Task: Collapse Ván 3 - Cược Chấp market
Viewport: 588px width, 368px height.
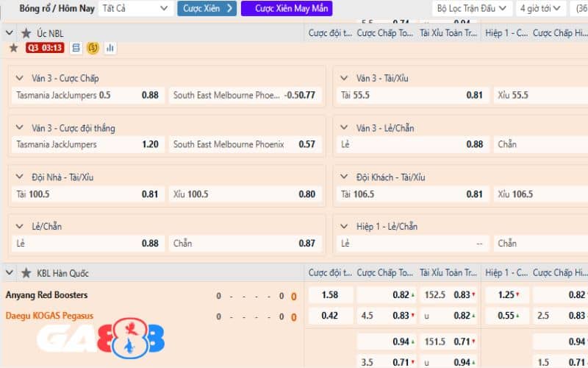Action: pos(20,78)
